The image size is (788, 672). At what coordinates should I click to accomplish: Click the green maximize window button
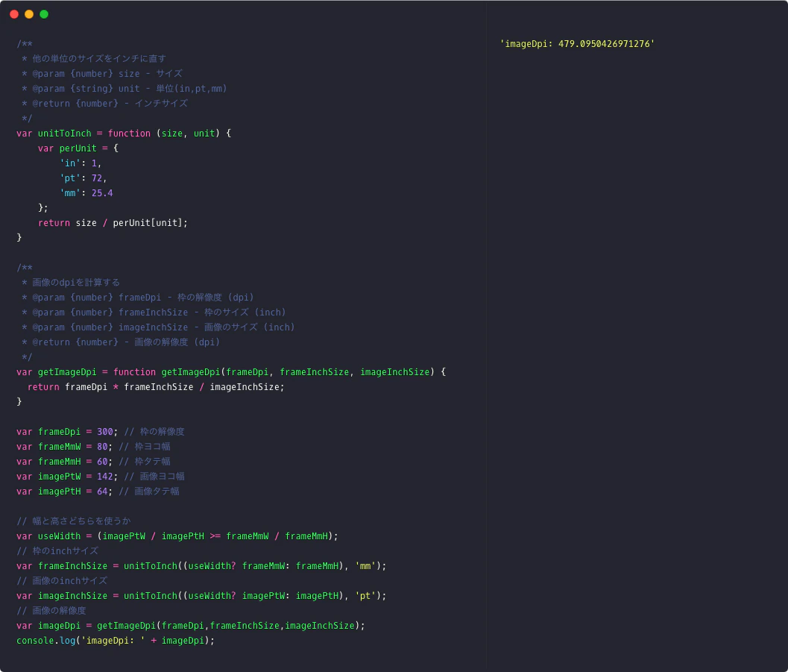44,14
